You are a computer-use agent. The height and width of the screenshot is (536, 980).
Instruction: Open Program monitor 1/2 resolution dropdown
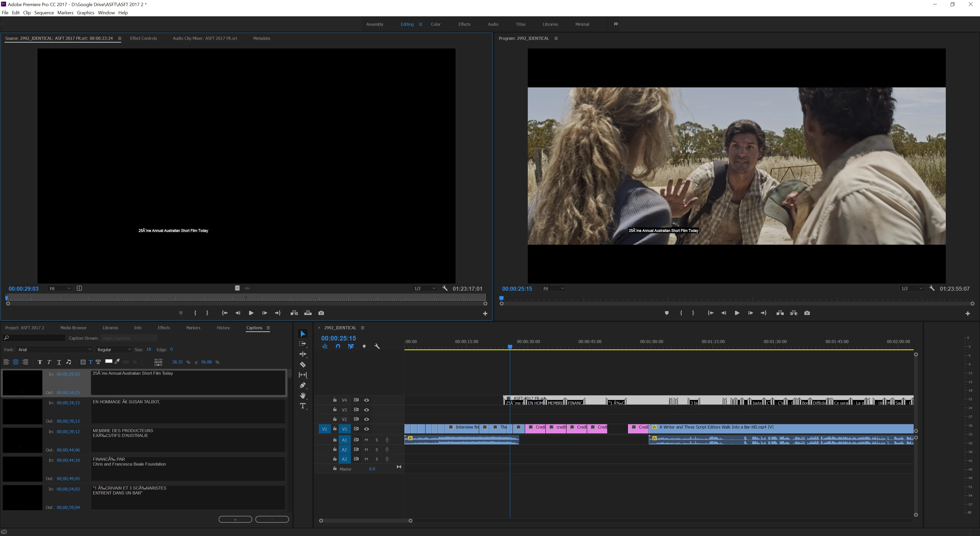911,288
